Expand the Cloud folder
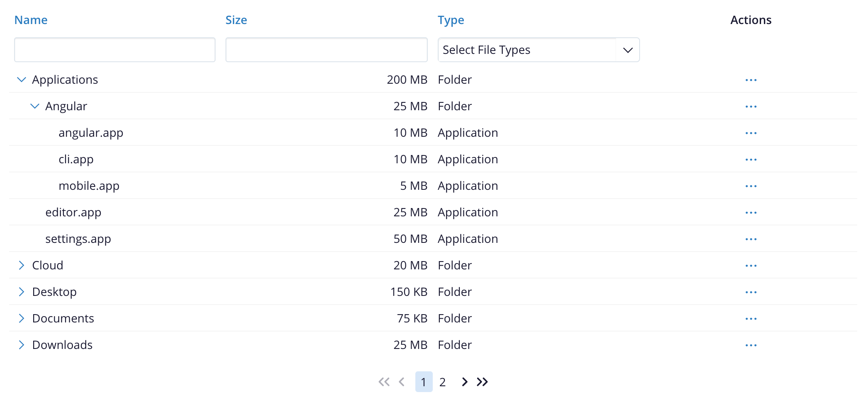 (22, 265)
